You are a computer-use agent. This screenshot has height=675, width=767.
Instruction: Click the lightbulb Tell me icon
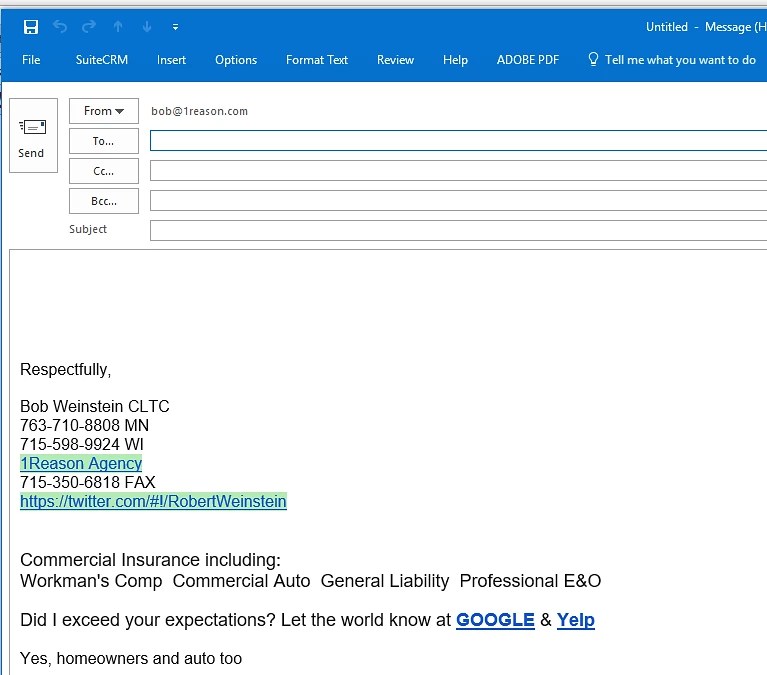593,60
